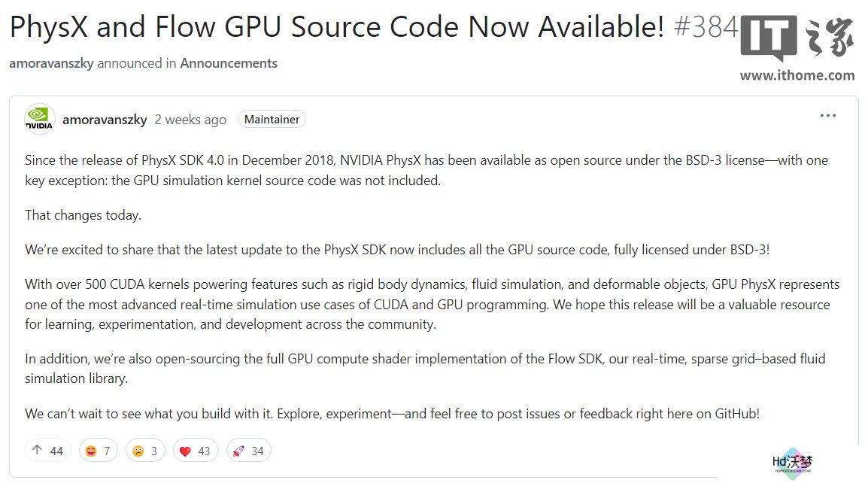The image size is (868, 483).
Task: Click the discussion title heading
Action: tap(336, 26)
